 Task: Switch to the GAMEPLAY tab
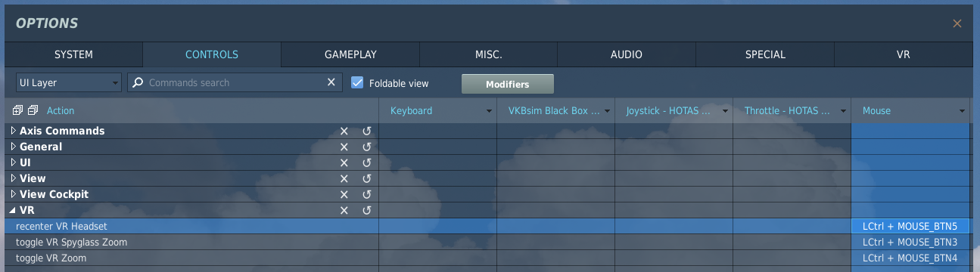point(350,54)
